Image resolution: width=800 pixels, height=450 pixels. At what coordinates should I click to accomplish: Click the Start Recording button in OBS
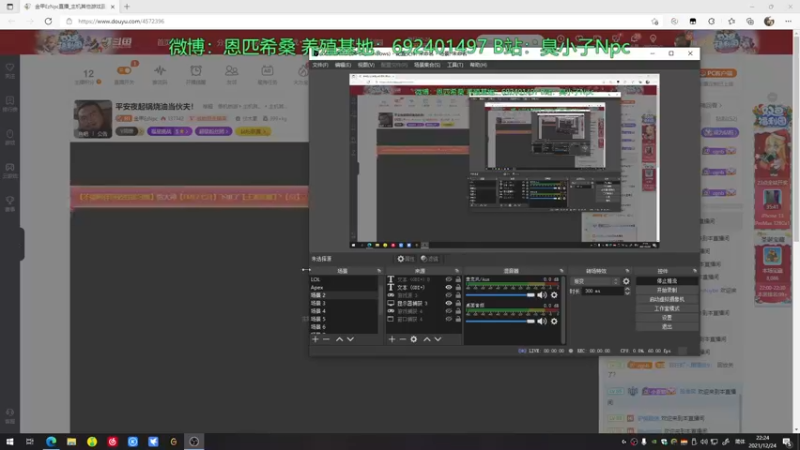tap(667, 290)
